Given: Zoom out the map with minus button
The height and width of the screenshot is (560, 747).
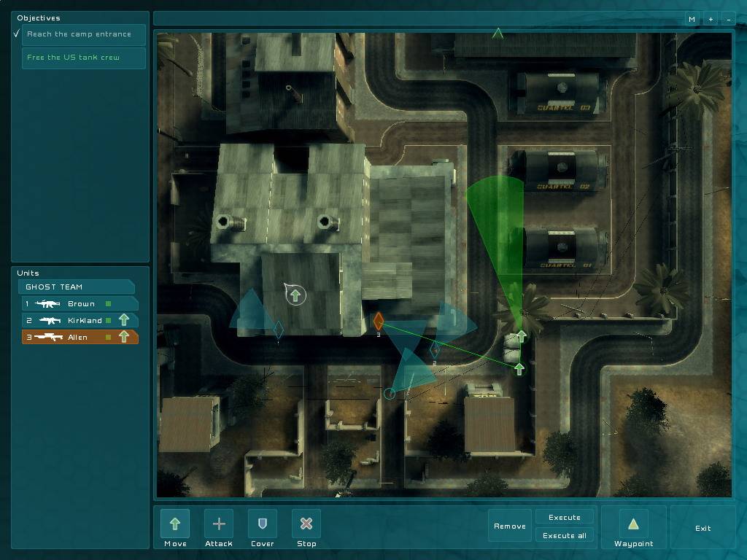Looking at the screenshot, I should tap(728, 19).
